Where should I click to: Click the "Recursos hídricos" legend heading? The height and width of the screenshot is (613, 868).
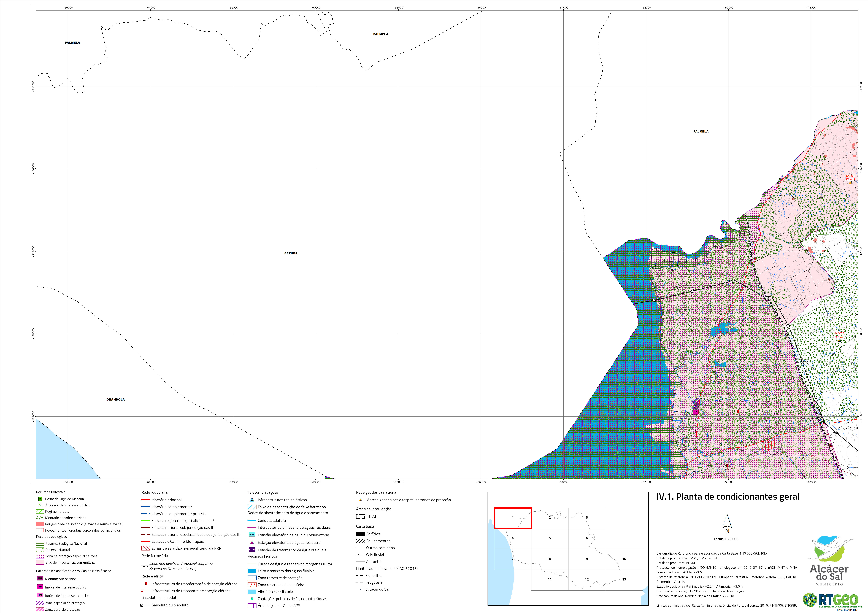coord(262,556)
